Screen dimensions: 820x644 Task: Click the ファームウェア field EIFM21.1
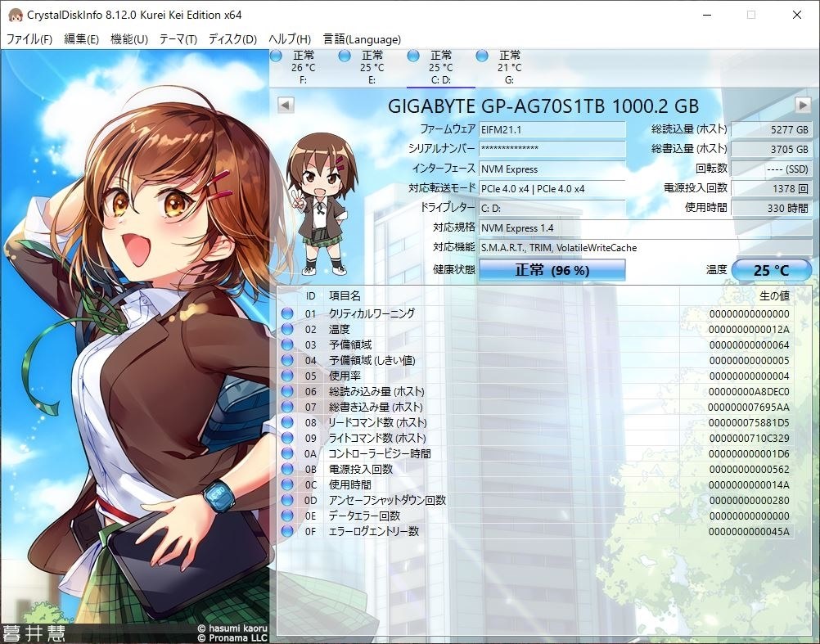(552, 129)
